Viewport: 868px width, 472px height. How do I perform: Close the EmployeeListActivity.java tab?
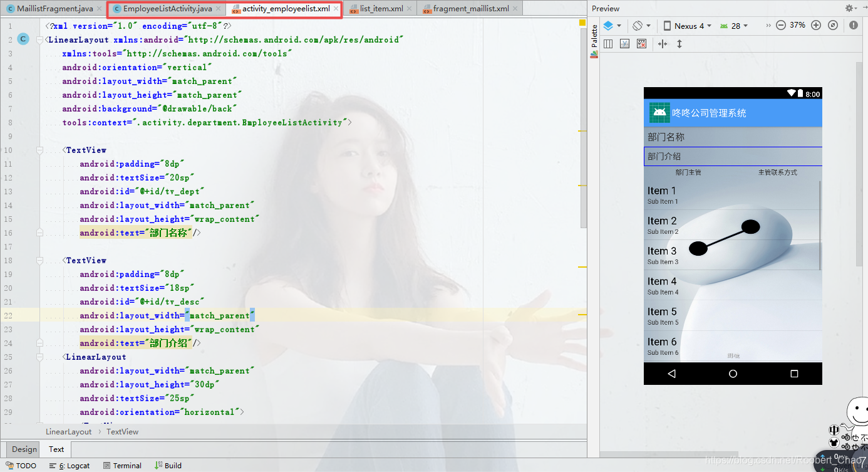[x=218, y=9]
